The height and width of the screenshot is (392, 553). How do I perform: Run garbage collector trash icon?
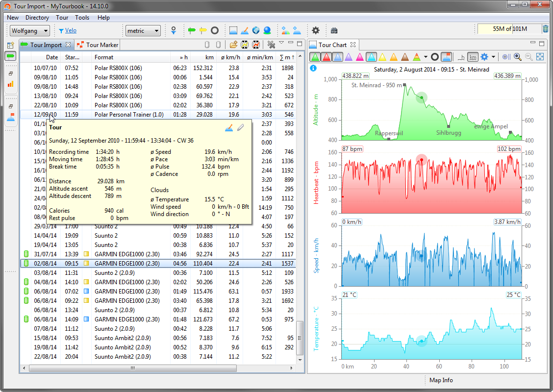click(546, 29)
